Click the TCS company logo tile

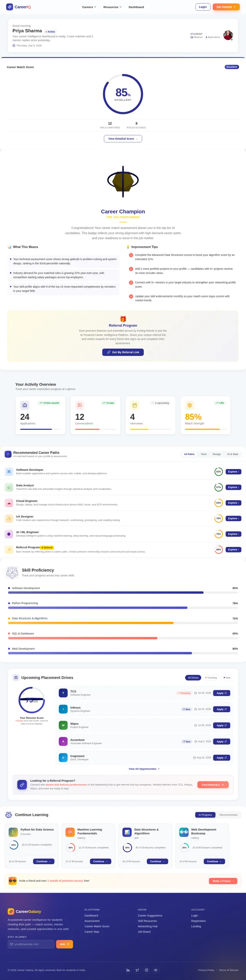point(63,693)
